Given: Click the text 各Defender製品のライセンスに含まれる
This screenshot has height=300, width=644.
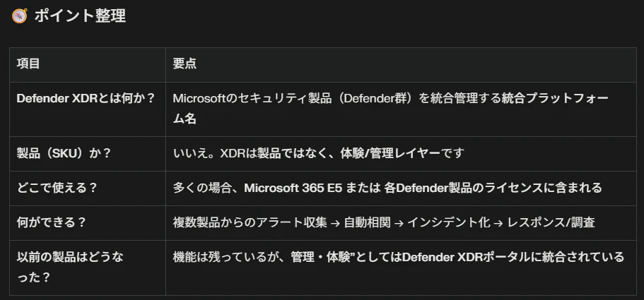Looking at the screenshot, I should point(493,188).
